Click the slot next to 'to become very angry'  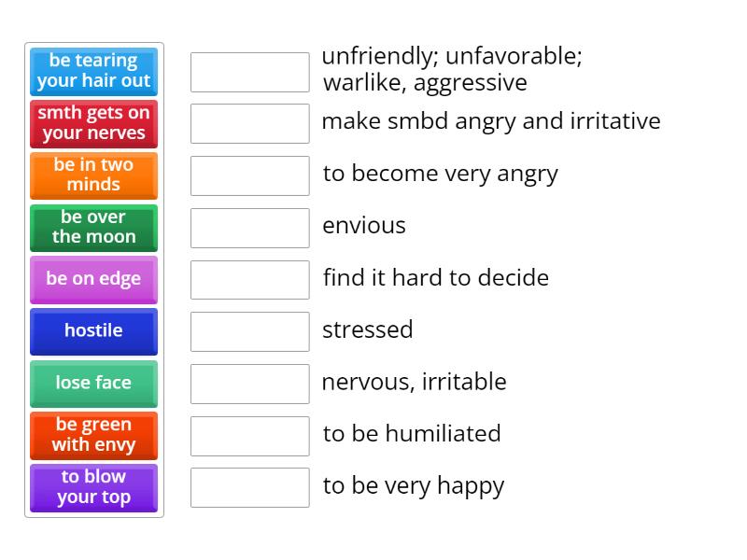(249, 175)
